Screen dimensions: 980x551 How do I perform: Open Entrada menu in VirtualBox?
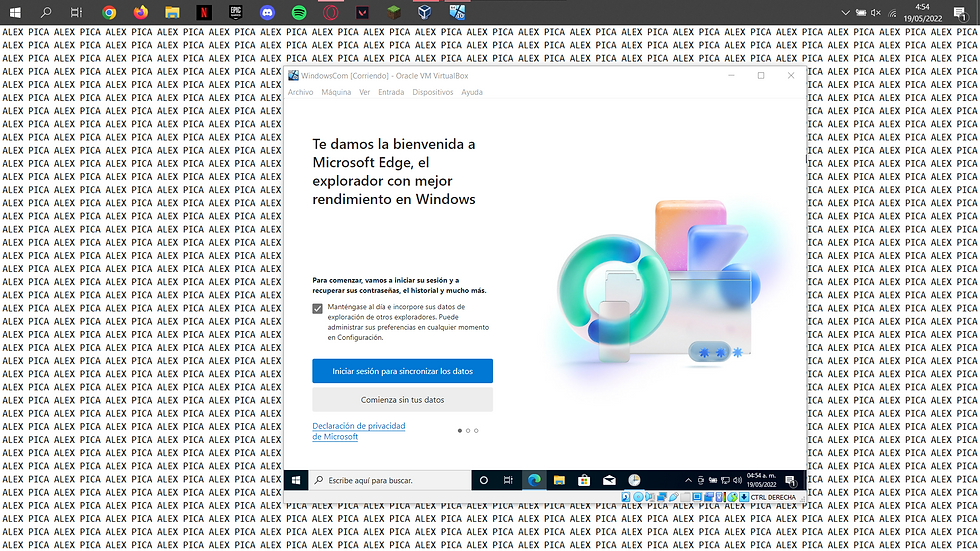[391, 92]
